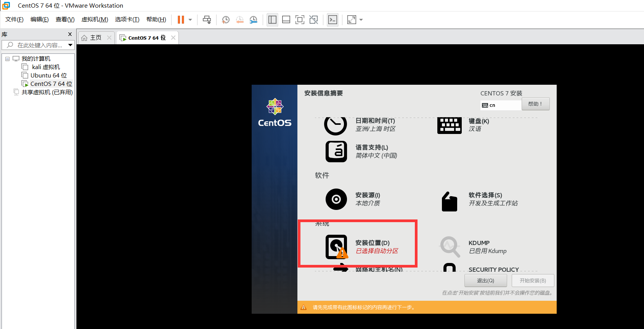Select the kali 虚拟机 entry
The height and width of the screenshot is (329, 644).
click(x=46, y=67)
